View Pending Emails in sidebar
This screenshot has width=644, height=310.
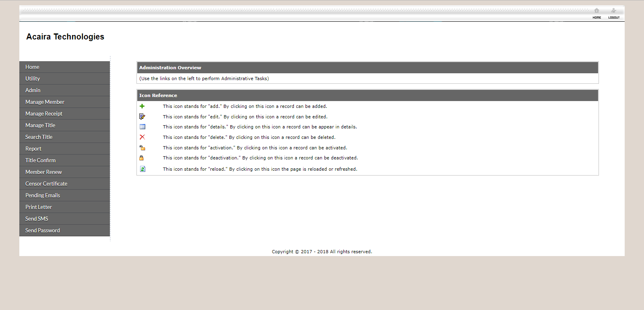pos(43,195)
